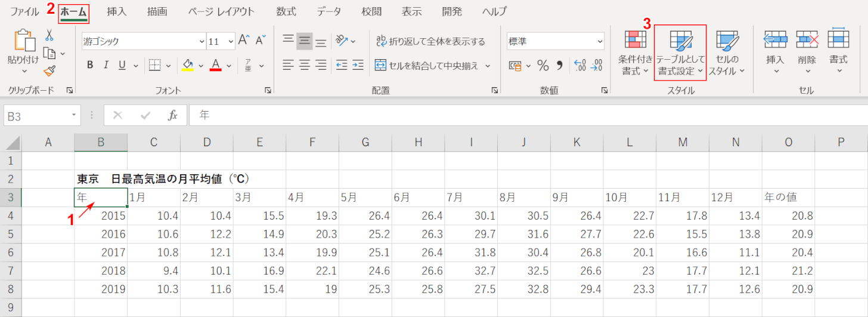Select row header 5
Image resolution: width=868 pixels, height=317 pixels.
[x=11, y=234]
